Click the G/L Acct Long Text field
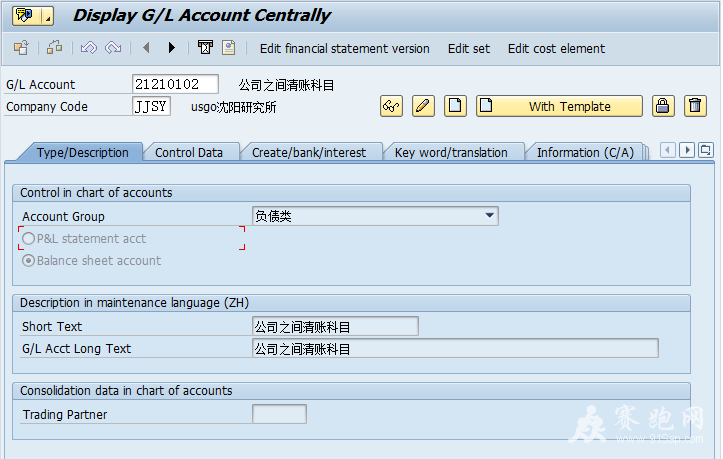723x459 pixels. (x=455, y=348)
